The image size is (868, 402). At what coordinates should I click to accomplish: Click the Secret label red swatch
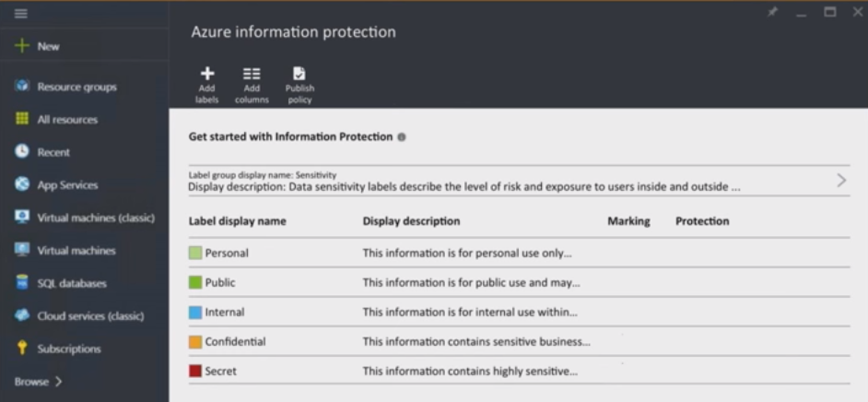195,371
